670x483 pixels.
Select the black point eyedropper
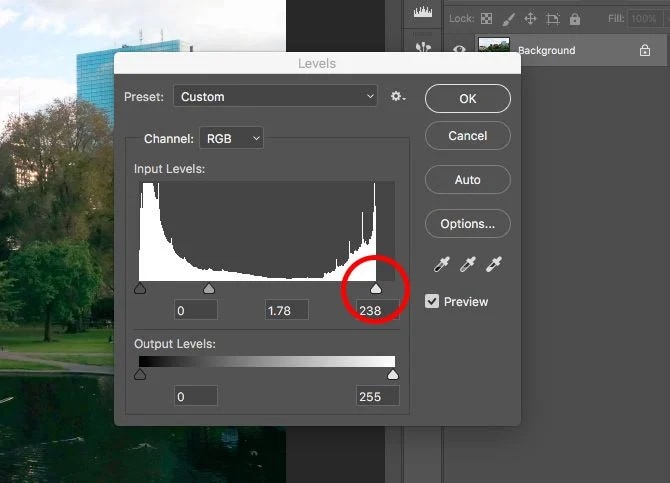[x=441, y=265]
